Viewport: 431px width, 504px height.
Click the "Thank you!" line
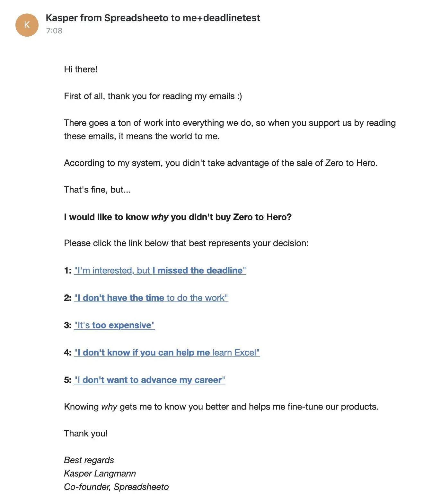(x=86, y=434)
